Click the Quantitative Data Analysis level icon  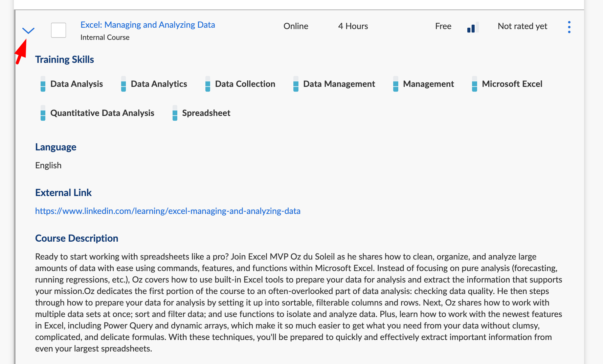(x=43, y=113)
